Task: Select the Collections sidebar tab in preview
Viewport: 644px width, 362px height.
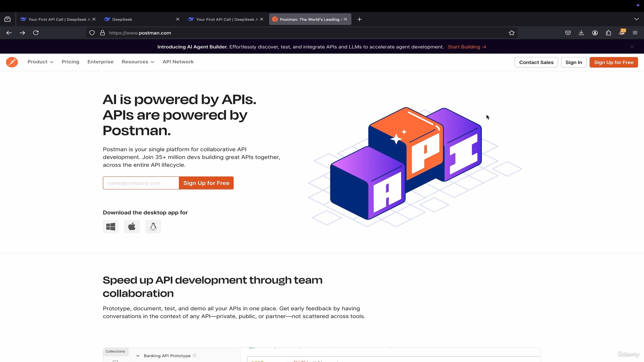Action: point(115,352)
